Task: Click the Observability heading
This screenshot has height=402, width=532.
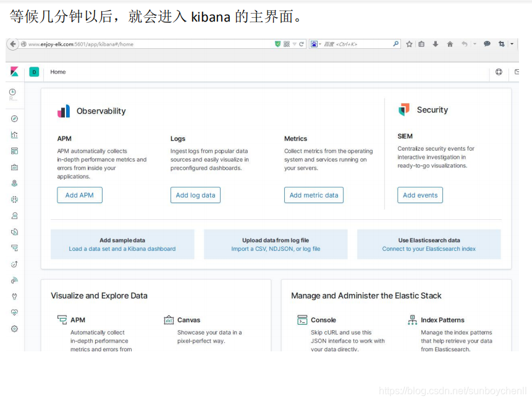Action: click(101, 111)
